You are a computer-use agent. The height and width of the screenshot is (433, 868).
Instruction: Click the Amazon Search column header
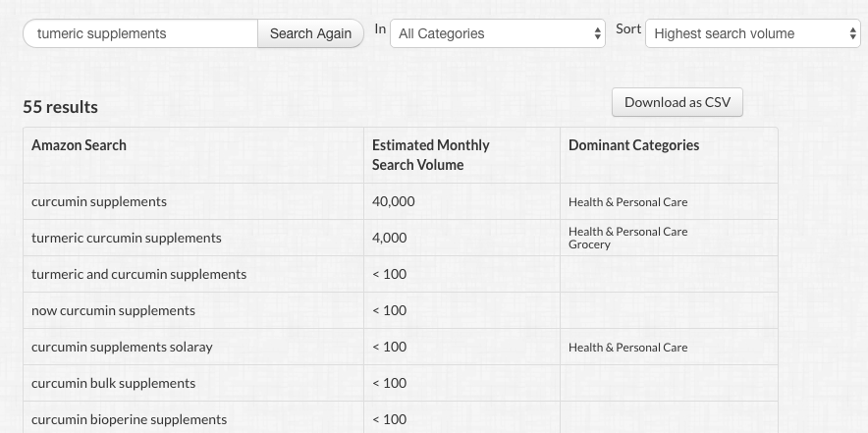(x=79, y=145)
